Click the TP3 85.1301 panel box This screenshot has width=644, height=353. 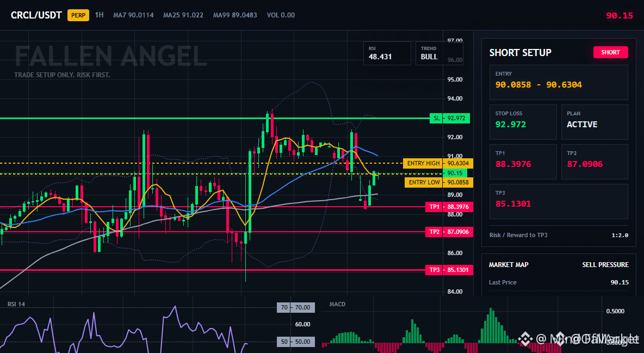[x=559, y=201]
